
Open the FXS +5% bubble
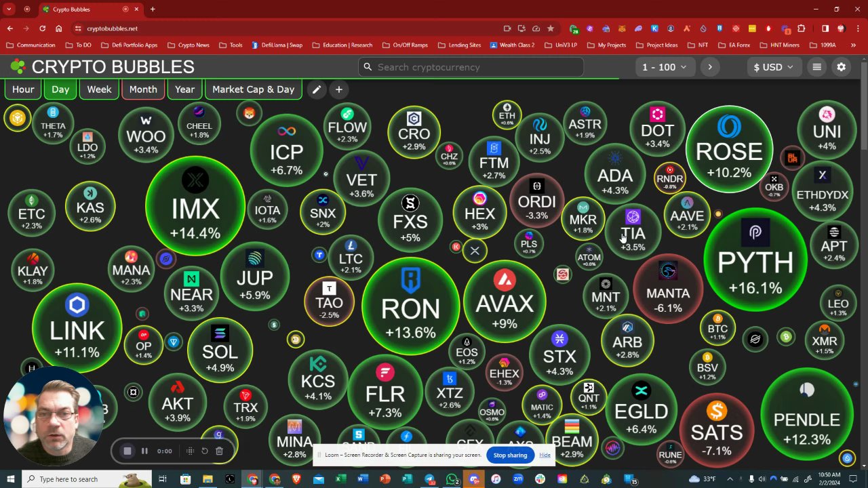click(x=410, y=220)
